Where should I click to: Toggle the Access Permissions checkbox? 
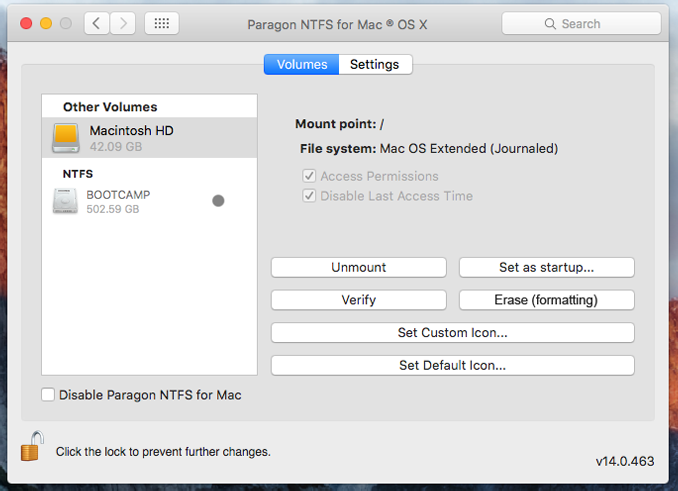coord(309,176)
